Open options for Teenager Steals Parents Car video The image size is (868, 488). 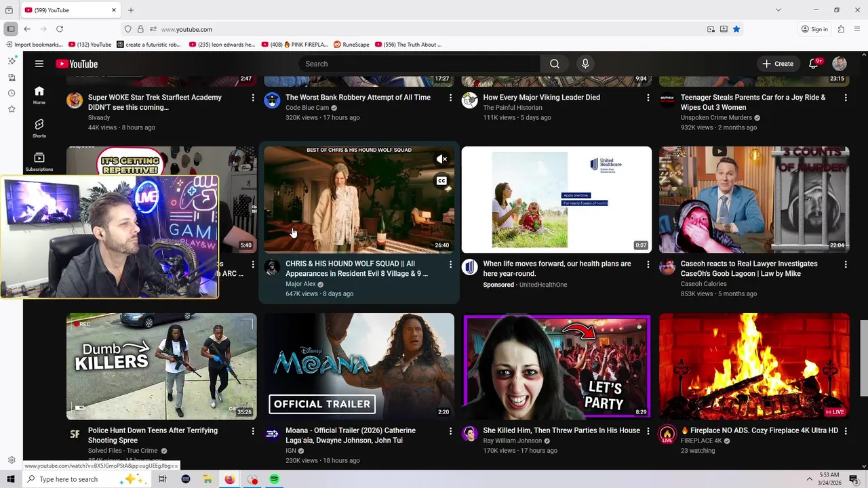(846, 98)
